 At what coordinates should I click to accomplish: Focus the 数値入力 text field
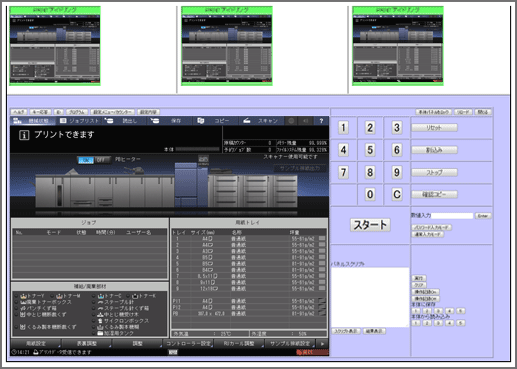(452, 216)
